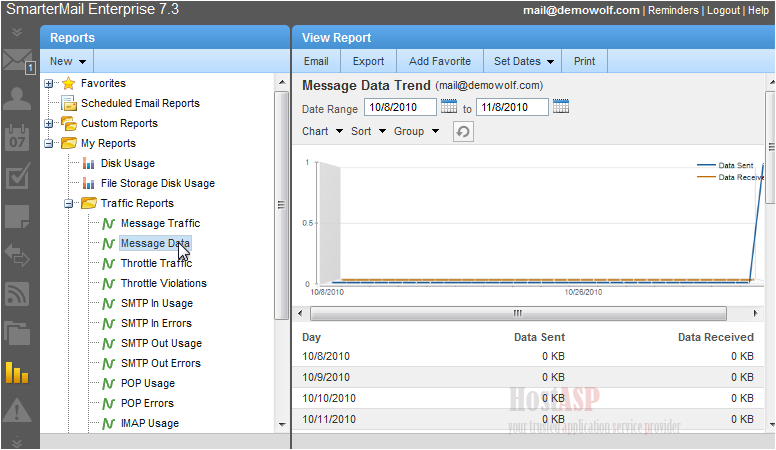Click the 10/9/2010 table row
776x450 pixels.
(x=528, y=377)
